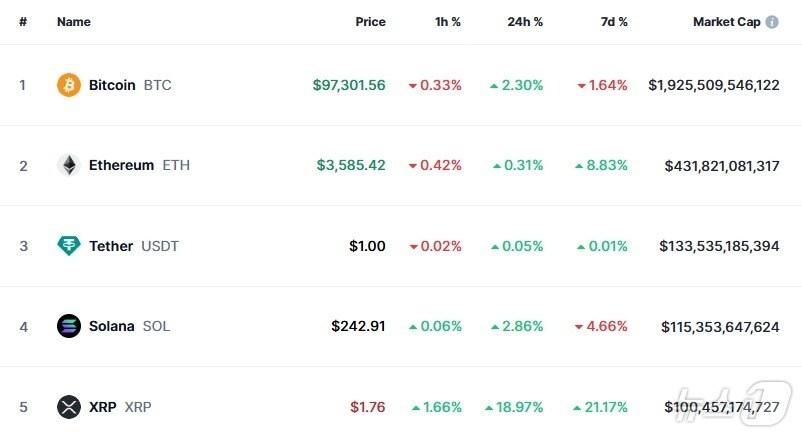This screenshot has height=438, width=802.
Task: Sort by the Market Cap header
Action: point(726,21)
